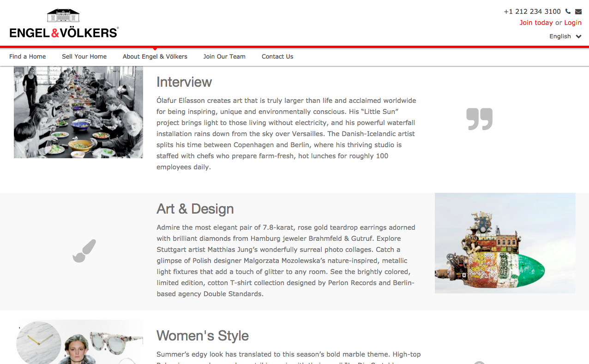Click the Join today link
The height and width of the screenshot is (364, 589).
[536, 23]
